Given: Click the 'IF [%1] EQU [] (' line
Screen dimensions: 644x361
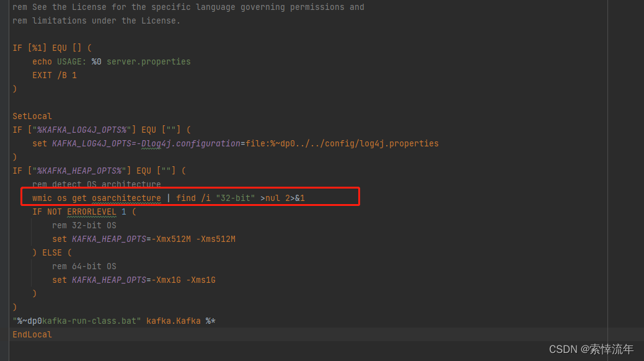Looking at the screenshot, I should coord(52,48).
